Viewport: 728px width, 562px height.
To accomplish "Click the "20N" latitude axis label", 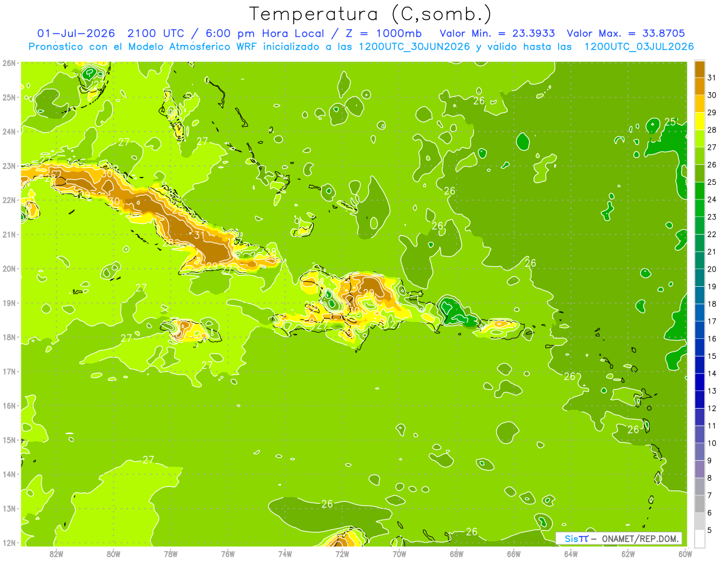I will (x=9, y=269).
